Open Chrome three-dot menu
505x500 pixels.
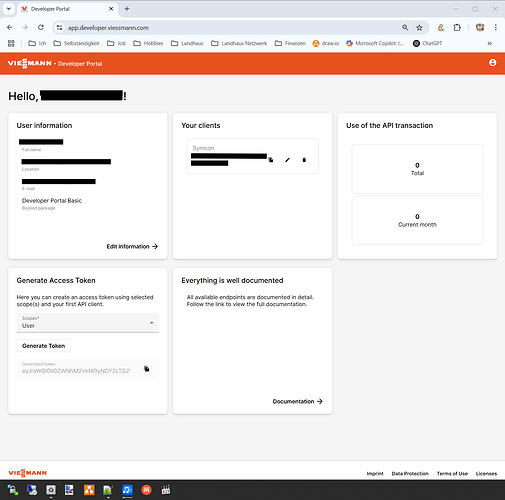496,28
